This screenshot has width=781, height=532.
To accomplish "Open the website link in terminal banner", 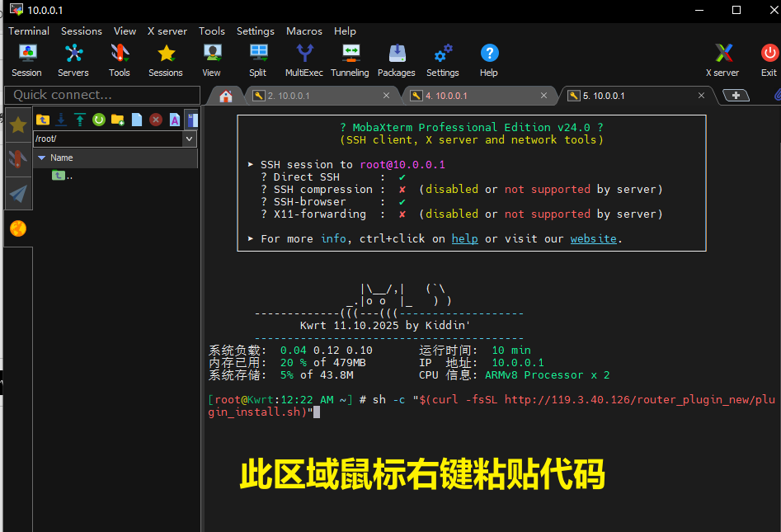I will [x=593, y=238].
